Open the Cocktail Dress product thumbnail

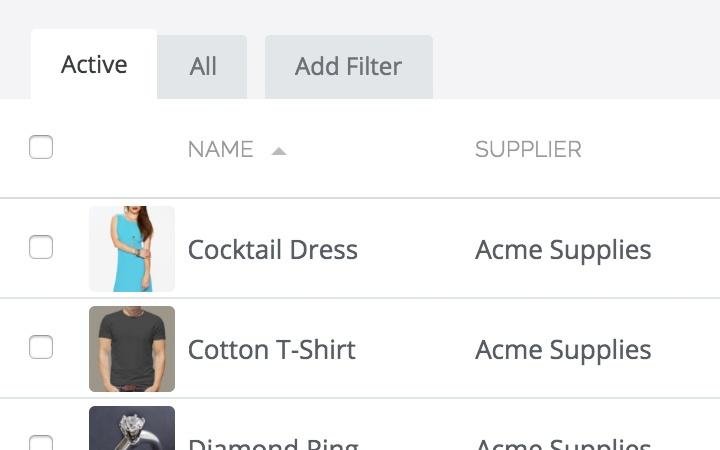click(132, 249)
